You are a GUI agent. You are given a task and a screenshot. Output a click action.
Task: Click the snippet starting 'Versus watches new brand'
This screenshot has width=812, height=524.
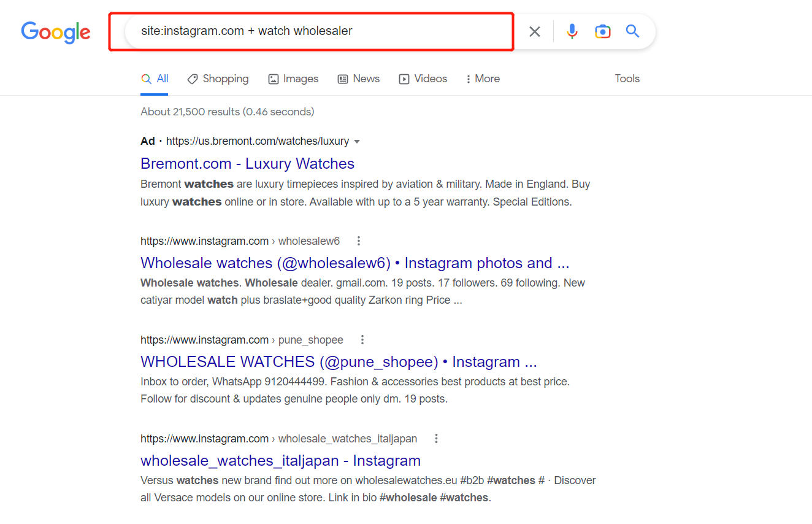(x=368, y=489)
